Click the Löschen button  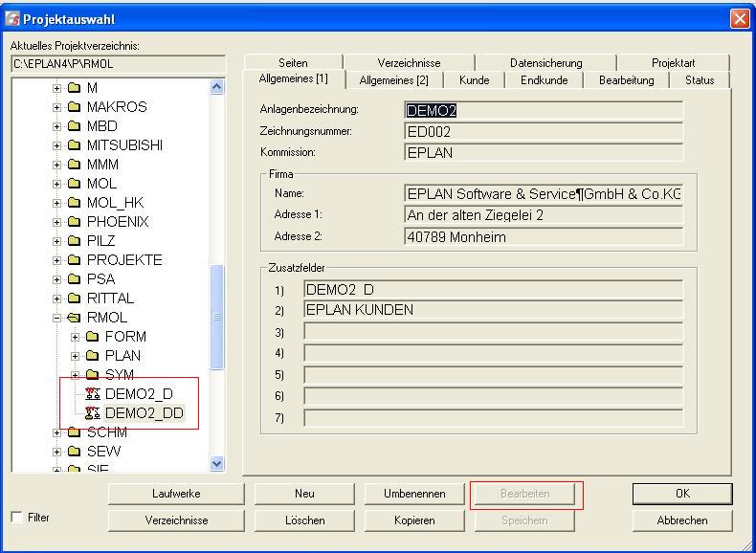tap(304, 520)
